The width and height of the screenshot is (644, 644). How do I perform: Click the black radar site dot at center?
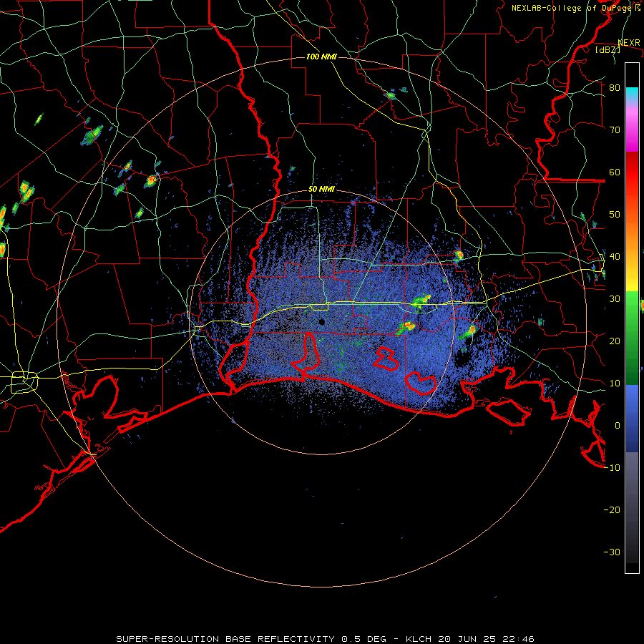click(x=322, y=321)
